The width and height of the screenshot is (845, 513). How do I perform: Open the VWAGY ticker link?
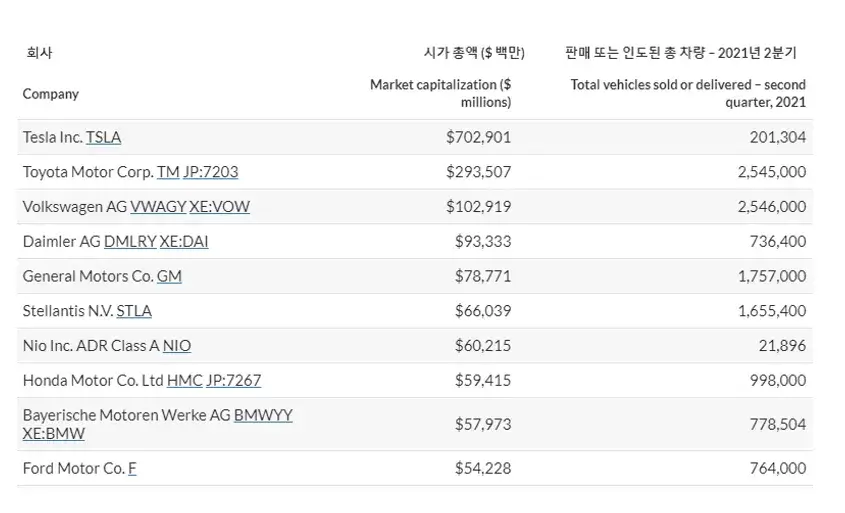[x=158, y=207]
